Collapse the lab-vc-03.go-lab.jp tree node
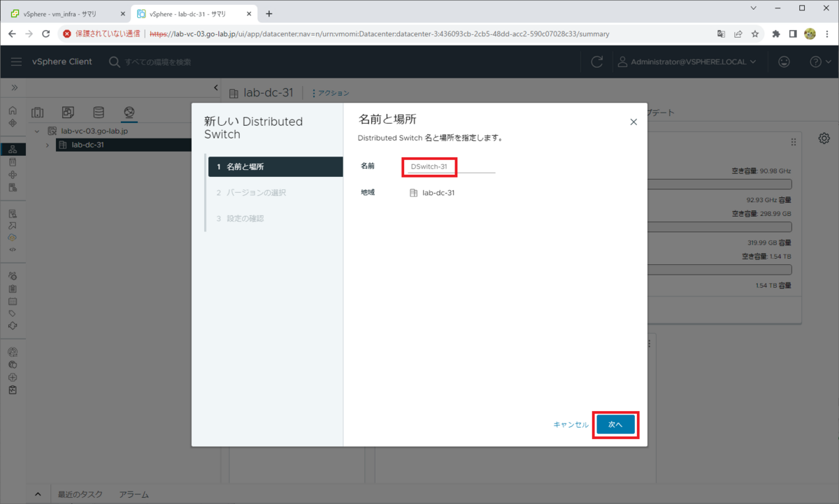The image size is (839, 504). pyautogui.click(x=36, y=131)
